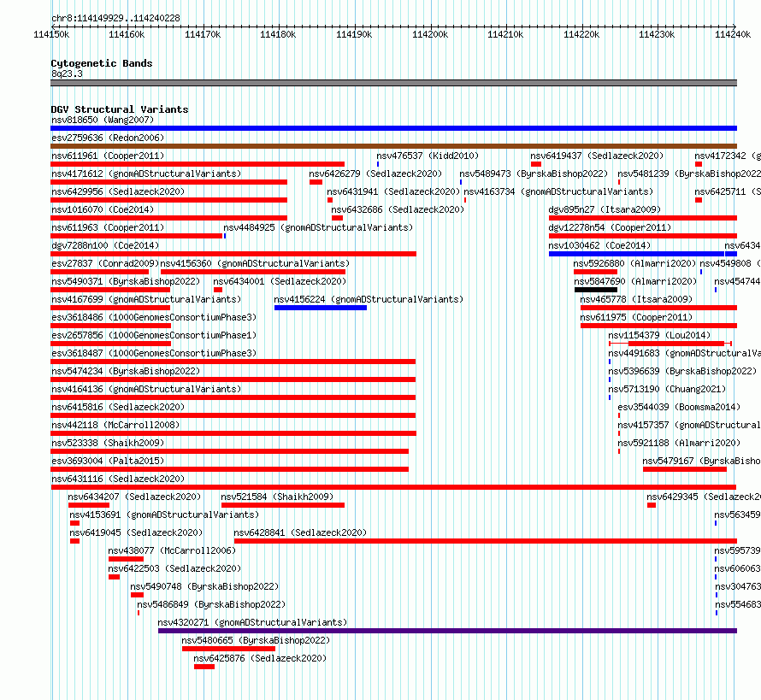The height and width of the screenshot is (700, 761).
Task: Click nsv5921188 (Almarri2020) label
Action: tap(679, 443)
